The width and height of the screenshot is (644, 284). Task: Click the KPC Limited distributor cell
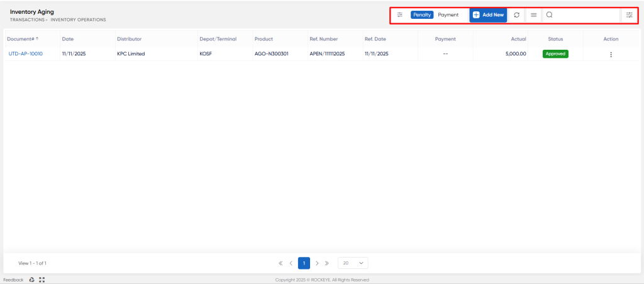(x=131, y=54)
